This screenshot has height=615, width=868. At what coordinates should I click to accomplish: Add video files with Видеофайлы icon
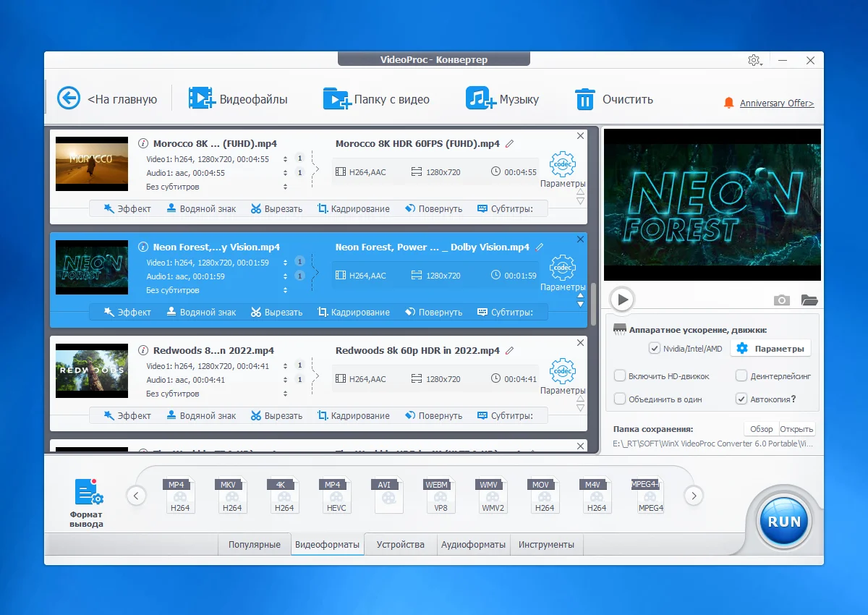pyautogui.click(x=202, y=99)
